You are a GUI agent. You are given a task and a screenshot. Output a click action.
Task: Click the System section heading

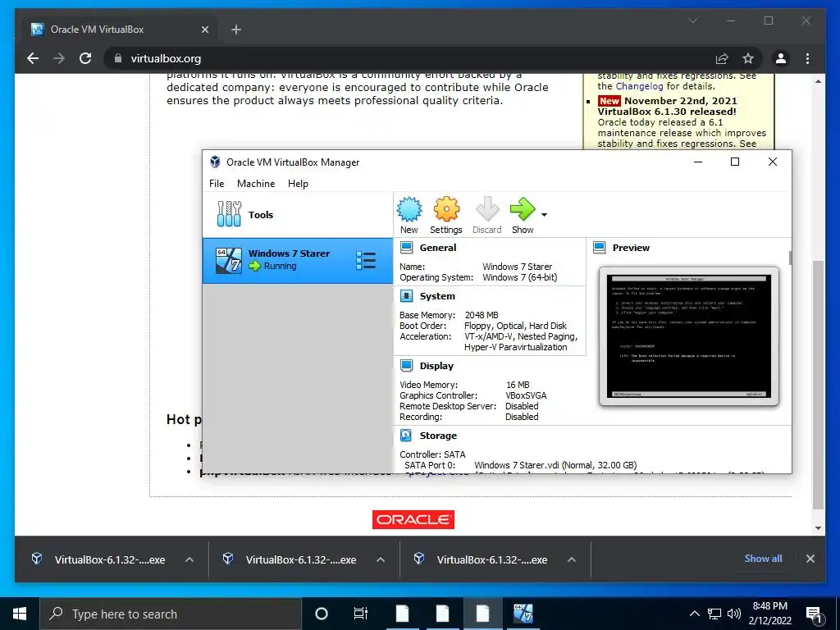coord(437,295)
